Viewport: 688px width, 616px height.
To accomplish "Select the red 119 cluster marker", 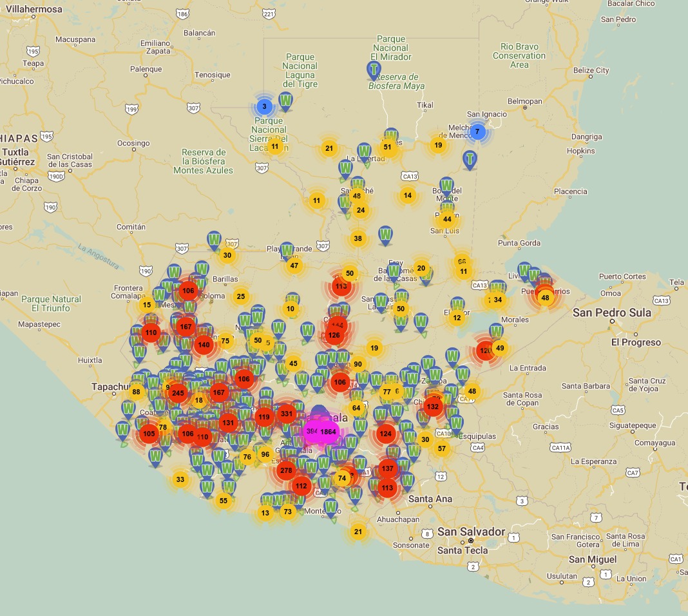I will (x=264, y=418).
